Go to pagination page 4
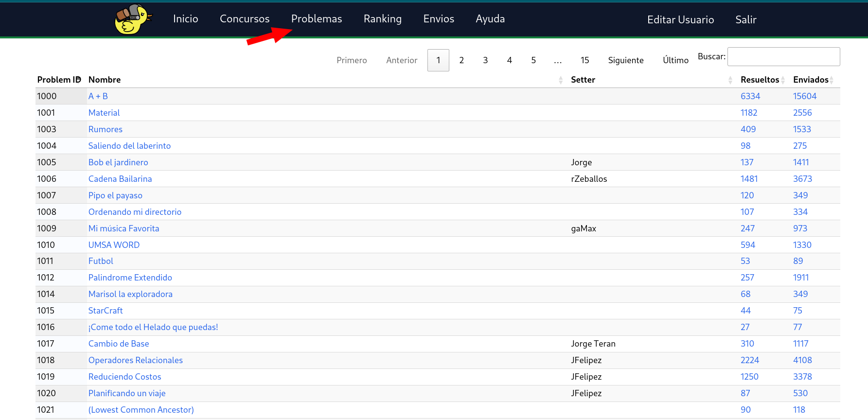This screenshot has width=868, height=420. (509, 60)
